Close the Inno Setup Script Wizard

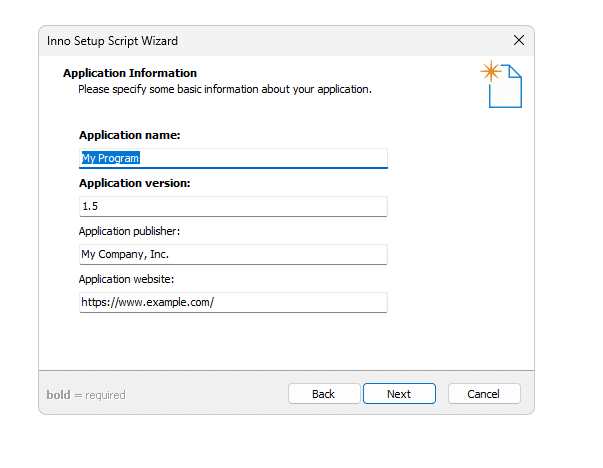(x=518, y=41)
